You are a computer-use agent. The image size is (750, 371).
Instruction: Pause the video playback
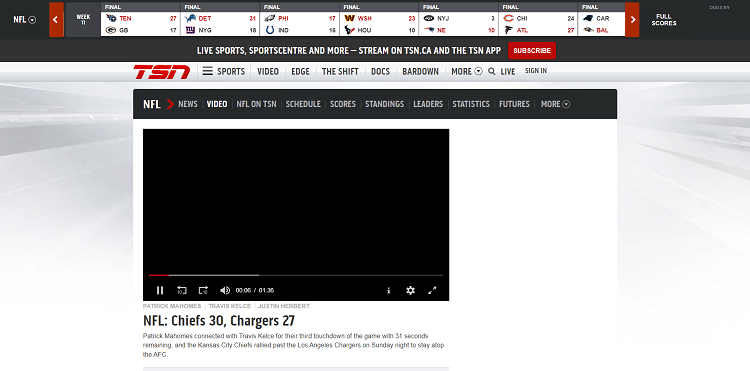coord(160,290)
